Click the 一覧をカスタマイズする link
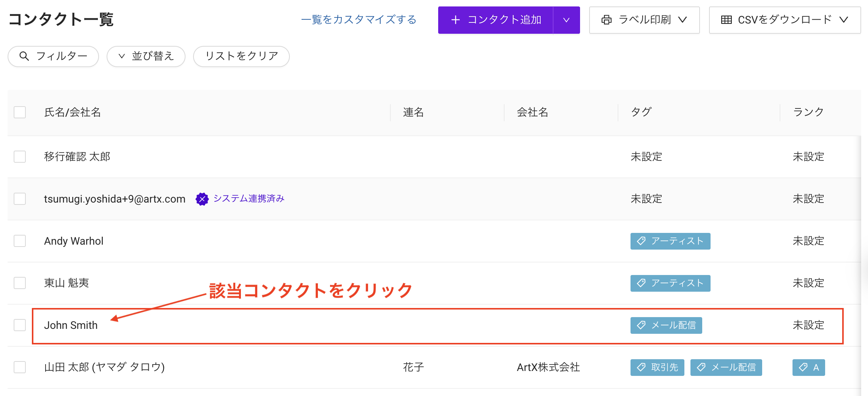Image resolution: width=868 pixels, height=396 pixels. [x=359, y=20]
